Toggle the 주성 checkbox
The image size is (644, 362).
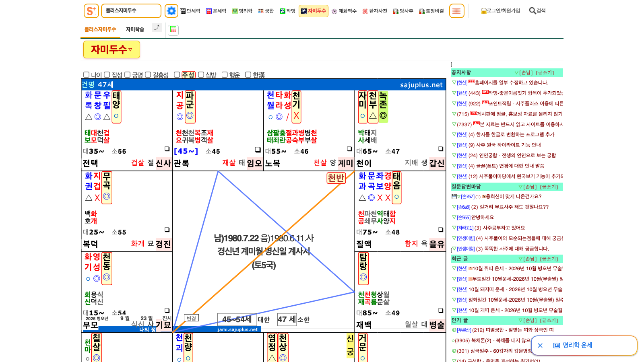click(177, 74)
